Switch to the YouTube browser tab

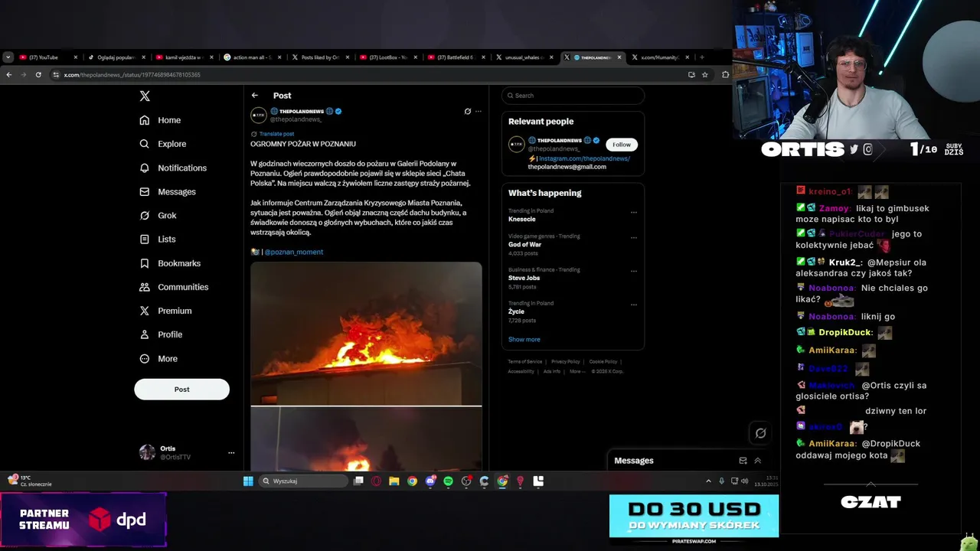pos(48,57)
